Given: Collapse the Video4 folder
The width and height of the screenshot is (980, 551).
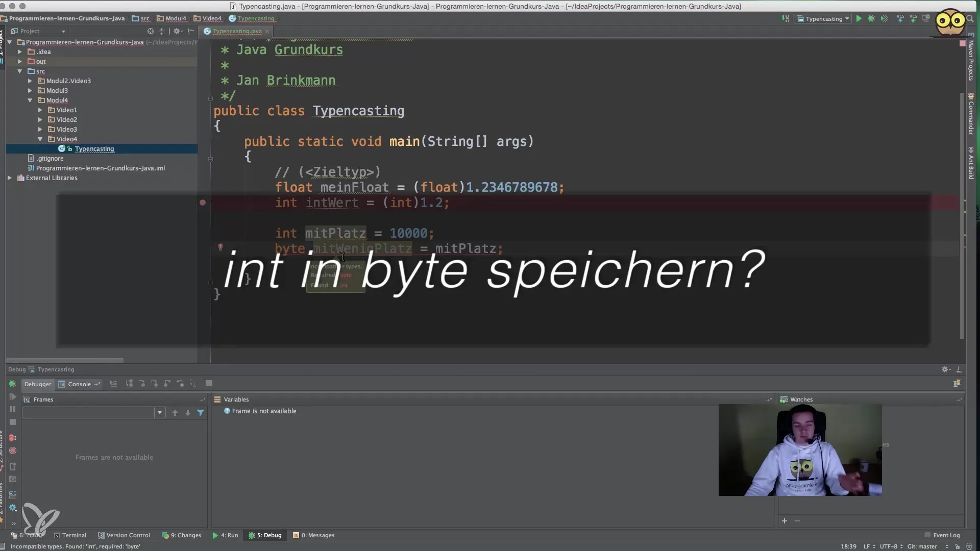Looking at the screenshot, I should tap(40, 139).
